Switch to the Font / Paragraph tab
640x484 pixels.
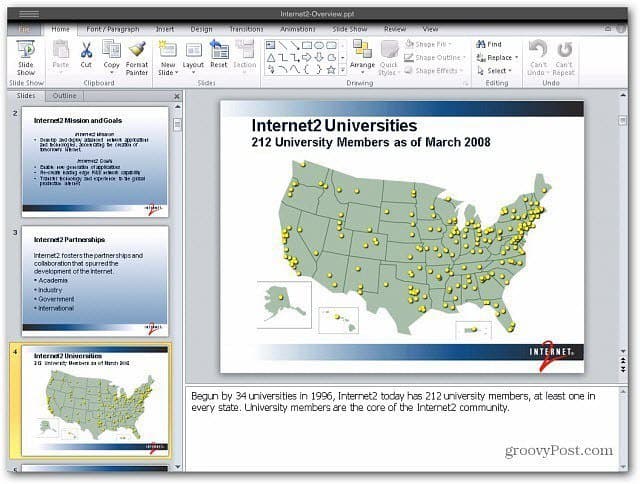pyautogui.click(x=113, y=29)
